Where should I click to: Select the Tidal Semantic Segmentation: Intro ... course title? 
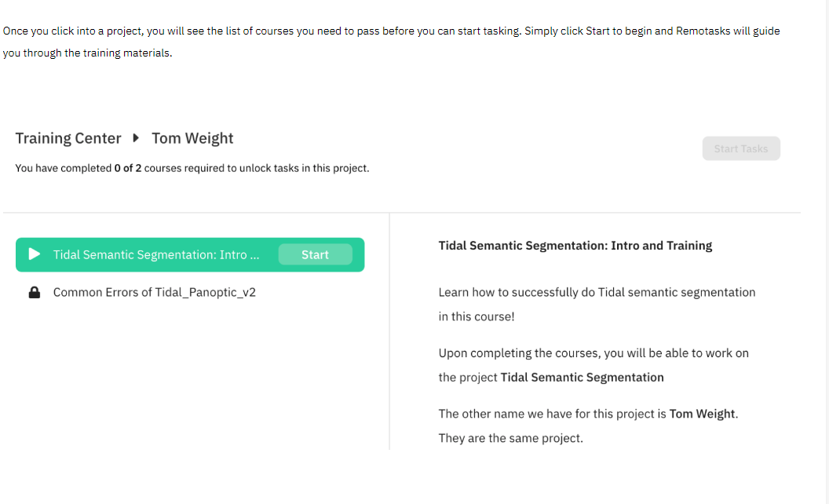pyautogui.click(x=156, y=255)
